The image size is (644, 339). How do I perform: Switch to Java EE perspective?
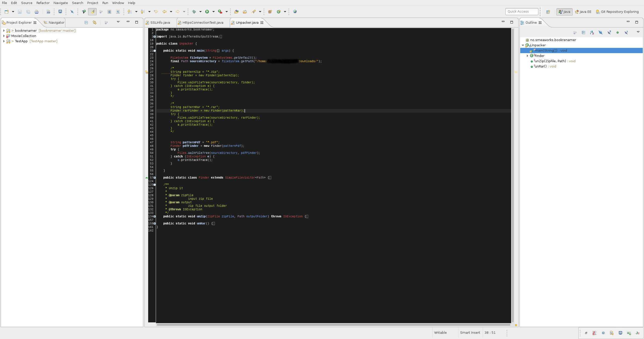pos(583,12)
